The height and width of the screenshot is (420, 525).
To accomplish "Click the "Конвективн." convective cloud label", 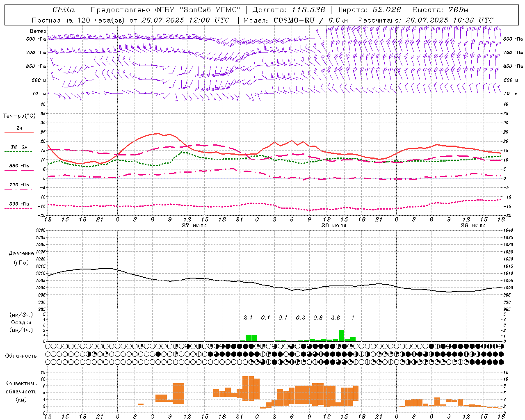I will point(21,383).
